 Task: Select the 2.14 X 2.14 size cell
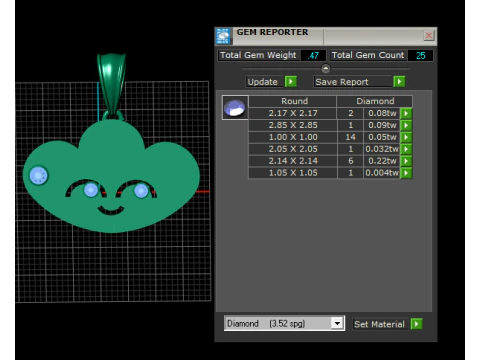pos(293,161)
